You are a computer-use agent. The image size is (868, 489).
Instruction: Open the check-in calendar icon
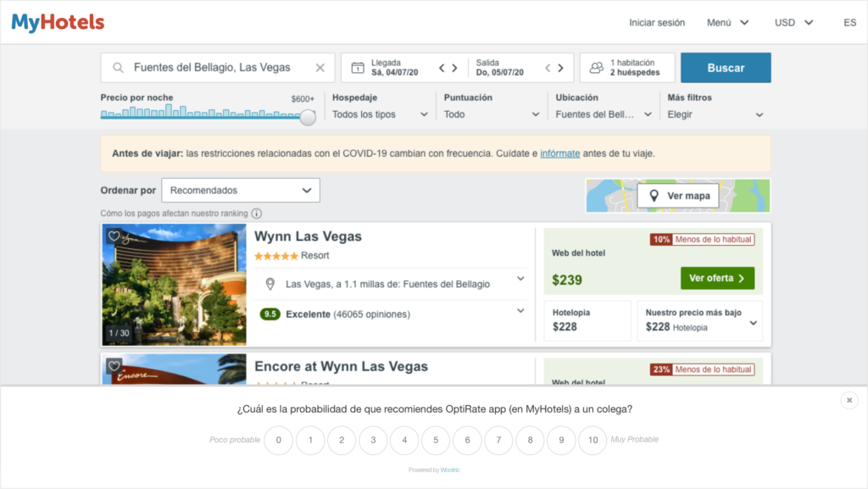click(358, 68)
